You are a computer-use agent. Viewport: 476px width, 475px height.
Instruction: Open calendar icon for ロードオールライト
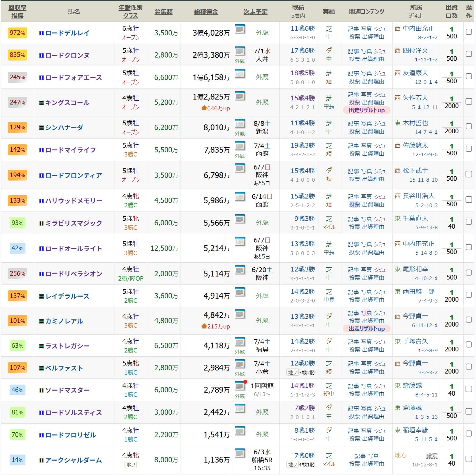[240, 241]
